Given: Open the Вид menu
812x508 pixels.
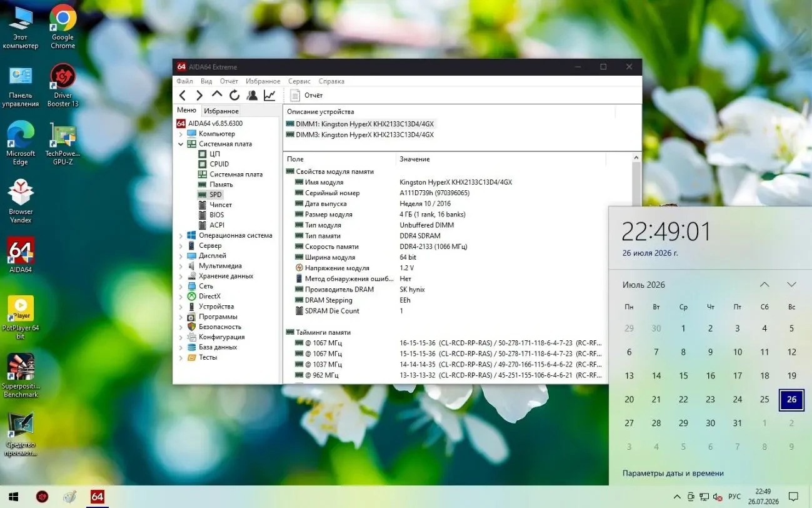Looking at the screenshot, I should (x=206, y=81).
